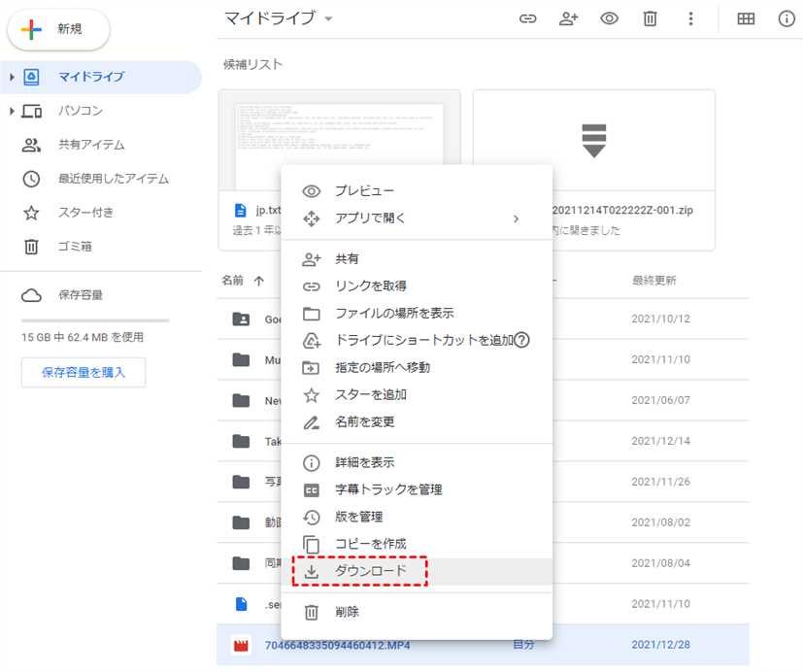The image size is (803, 672).
Task: Click the 保存容量を購入 button
Action: 84,372
